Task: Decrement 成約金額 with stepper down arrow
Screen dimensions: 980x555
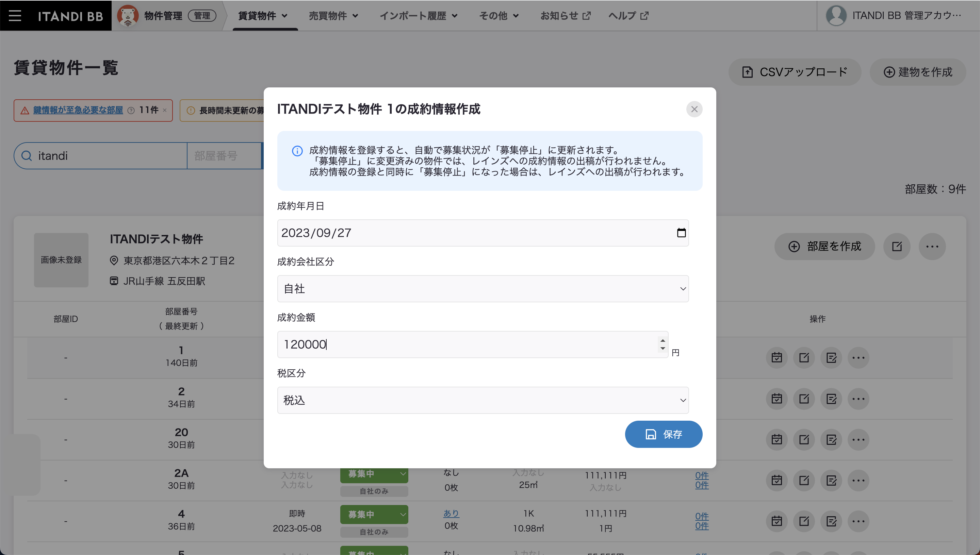Action: tap(663, 348)
